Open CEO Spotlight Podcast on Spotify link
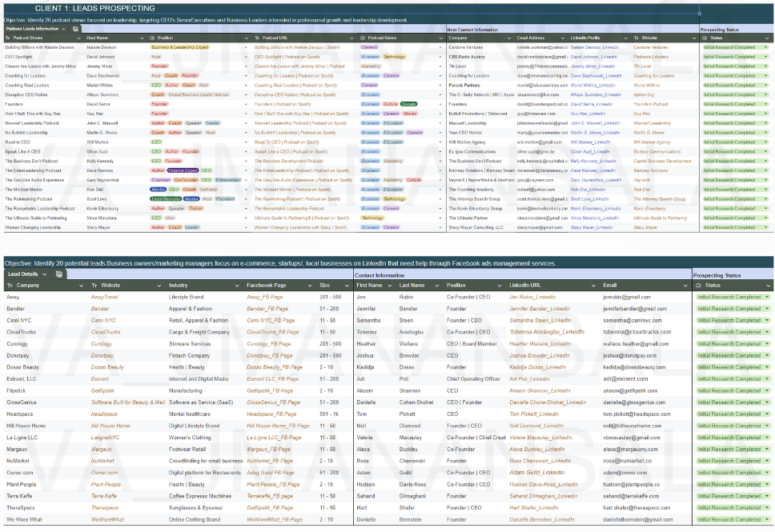This screenshot has width=775, height=532. 287,57
